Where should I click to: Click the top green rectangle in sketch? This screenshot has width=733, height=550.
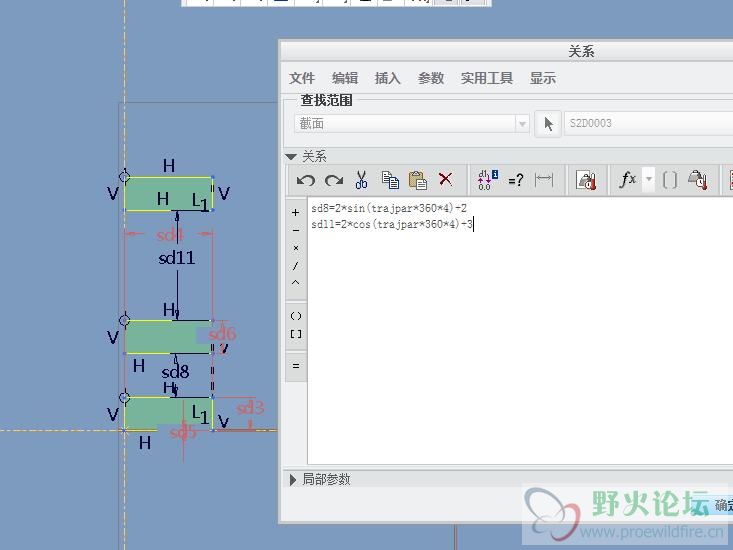pyautogui.click(x=168, y=194)
